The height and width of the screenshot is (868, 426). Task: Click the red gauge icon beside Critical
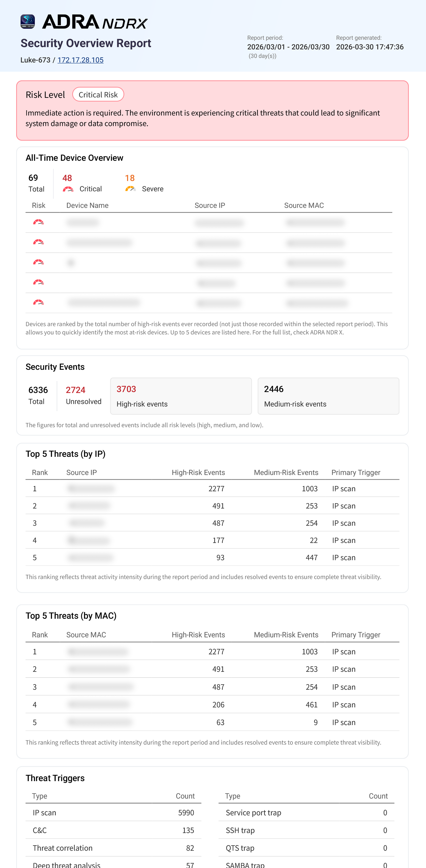[x=68, y=189]
